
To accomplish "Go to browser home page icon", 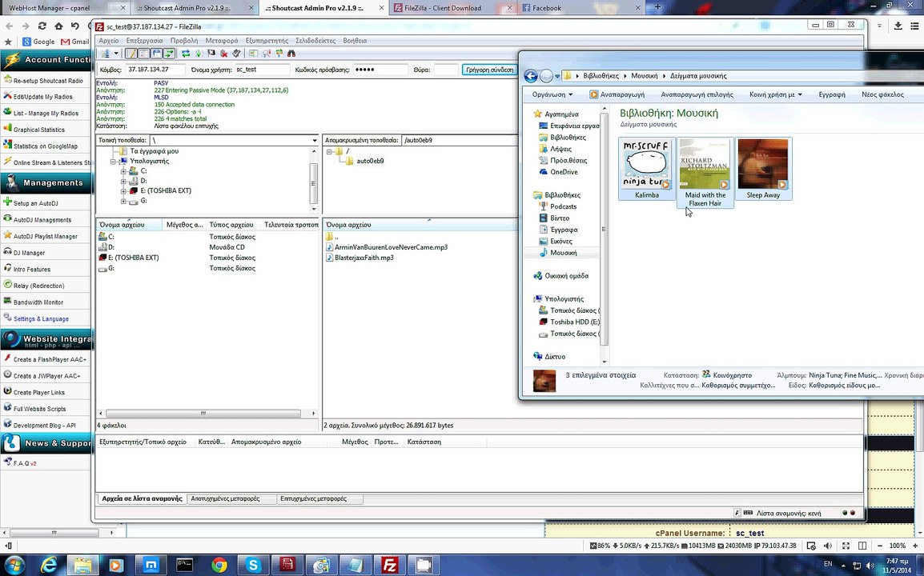I will (58, 26).
